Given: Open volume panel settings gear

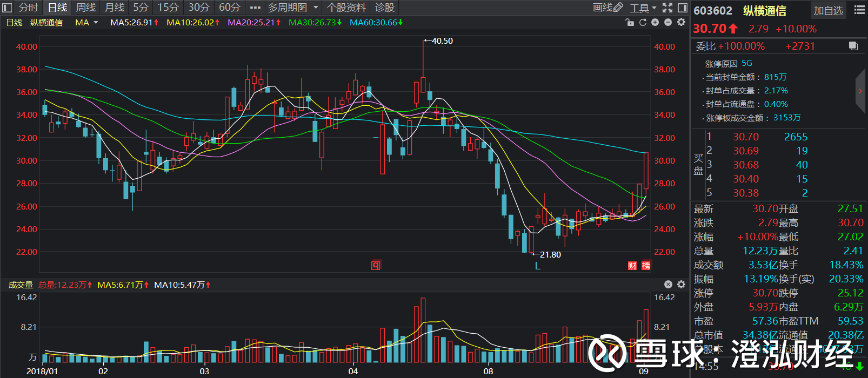Looking at the screenshot, I should 681,285.
